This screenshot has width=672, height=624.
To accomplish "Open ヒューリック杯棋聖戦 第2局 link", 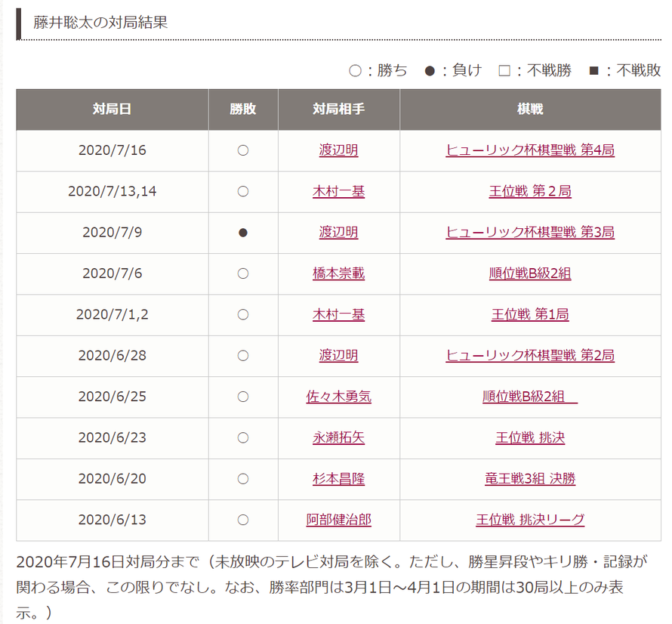I will (x=530, y=356).
